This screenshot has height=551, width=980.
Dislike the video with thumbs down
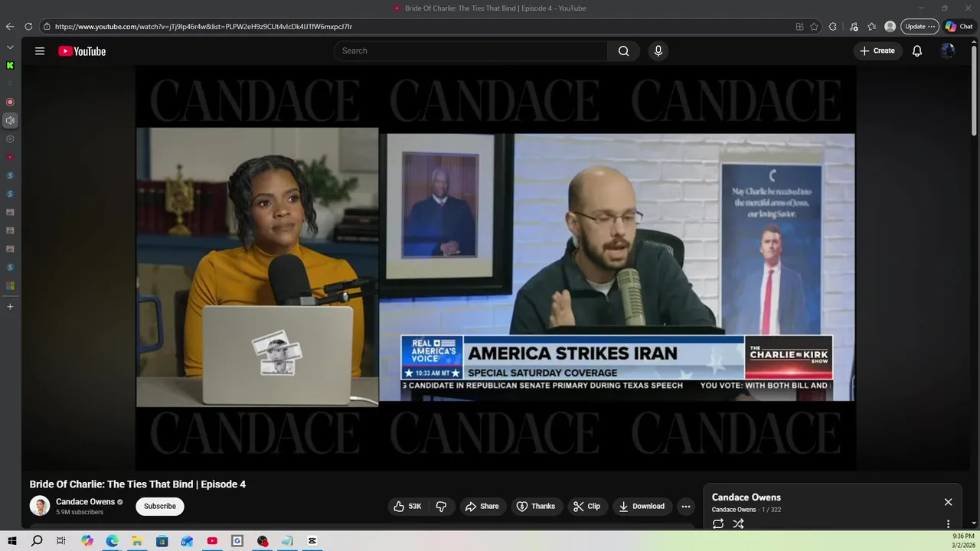(441, 506)
